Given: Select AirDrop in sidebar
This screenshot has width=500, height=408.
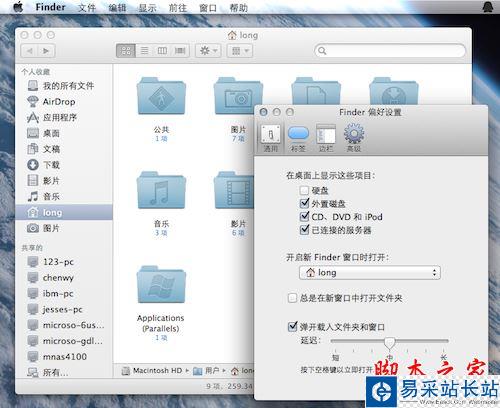Looking at the screenshot, I should tap(64, 101).
